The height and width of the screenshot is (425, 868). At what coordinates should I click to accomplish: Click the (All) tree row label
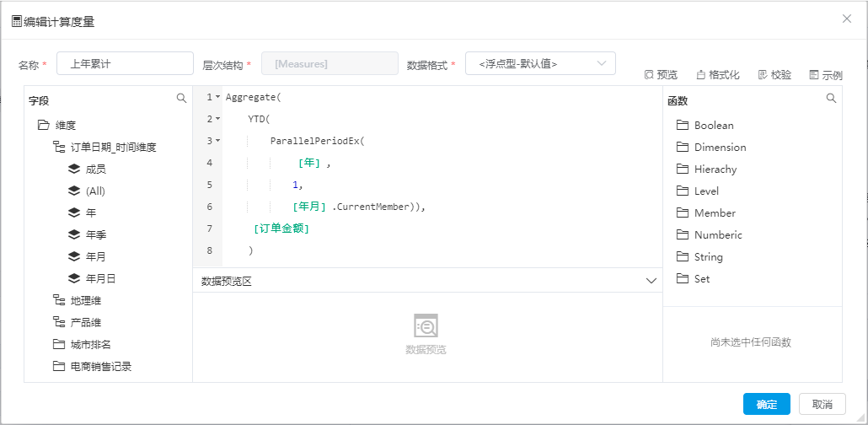coord(95,191)
